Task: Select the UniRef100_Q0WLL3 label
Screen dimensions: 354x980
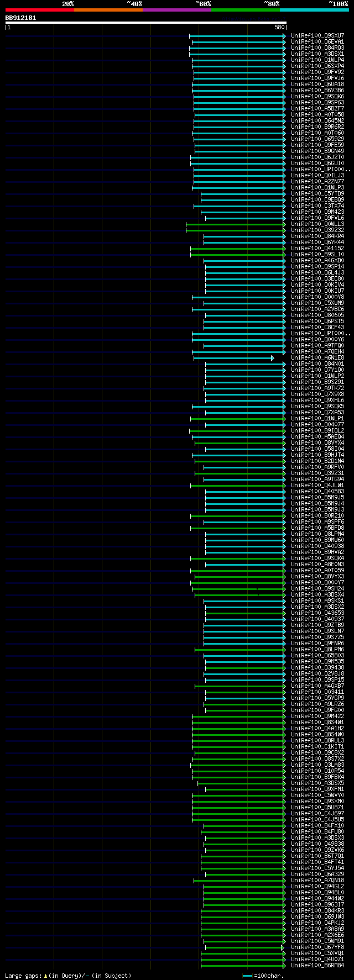Action: (317, 224)
